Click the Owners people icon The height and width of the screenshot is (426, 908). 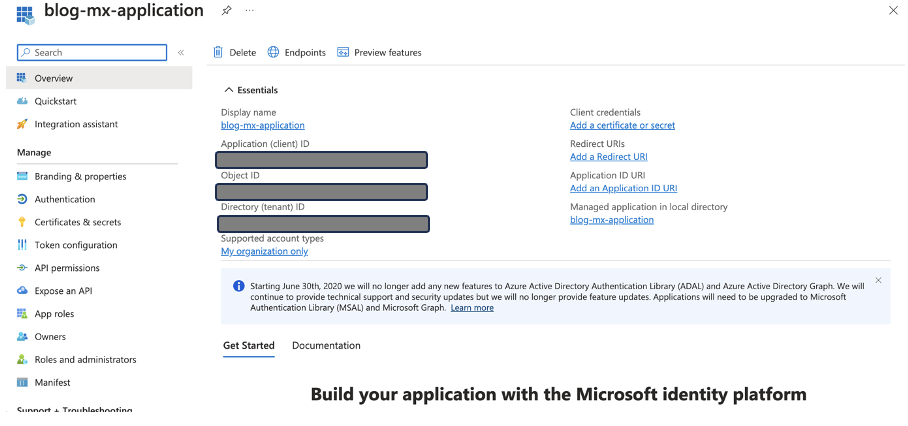pos(22,336)
